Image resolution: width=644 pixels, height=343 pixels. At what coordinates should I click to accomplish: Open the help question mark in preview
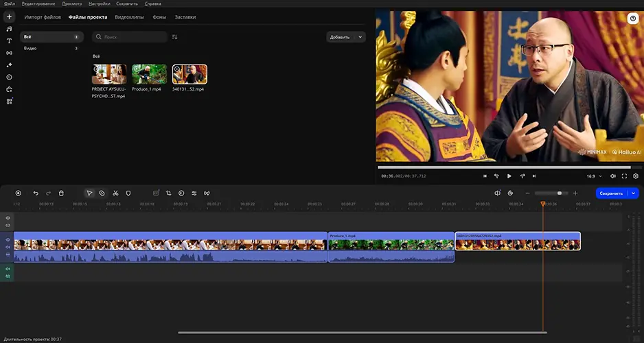(632, 18)
